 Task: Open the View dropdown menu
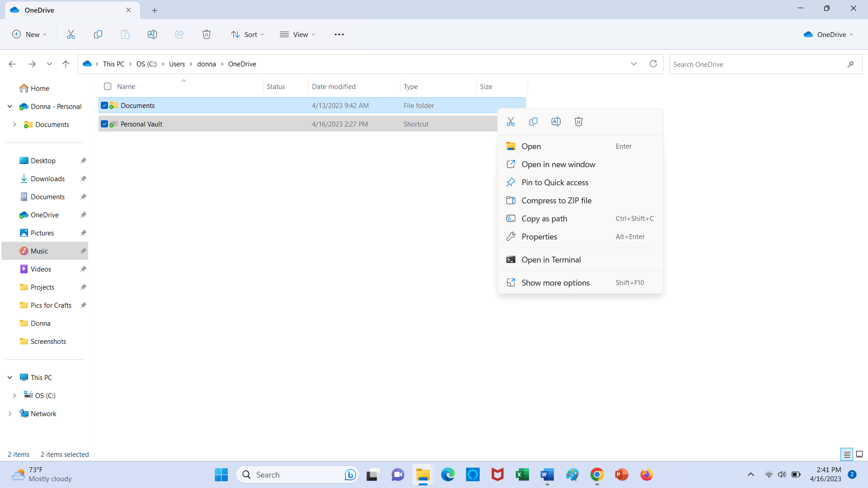click(297, 34)
